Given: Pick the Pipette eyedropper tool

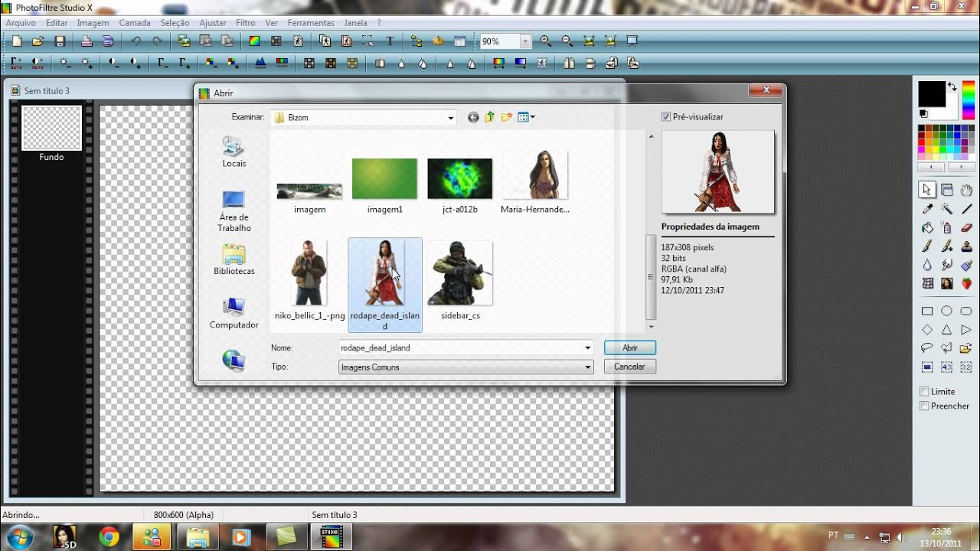Looking at the screenshot, I should pos(927,209).
